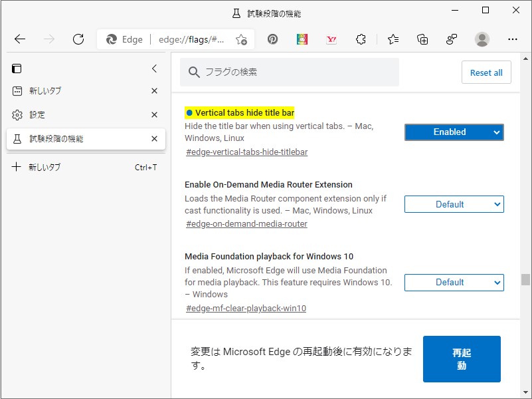532x399 pixels.
Task: Go back with the back arrow
Action: [x=20, y=39]
